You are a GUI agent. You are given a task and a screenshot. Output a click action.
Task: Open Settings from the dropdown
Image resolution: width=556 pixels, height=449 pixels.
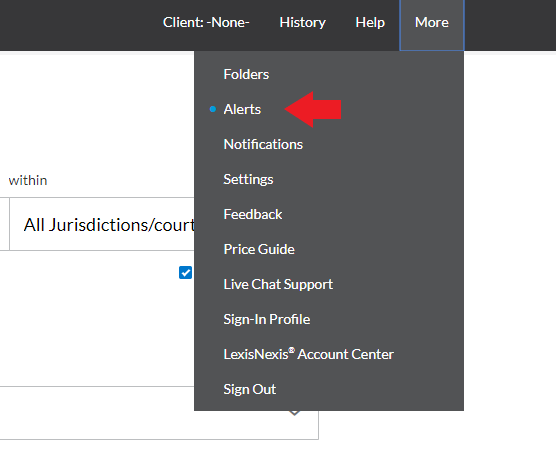tap(248, 179)
